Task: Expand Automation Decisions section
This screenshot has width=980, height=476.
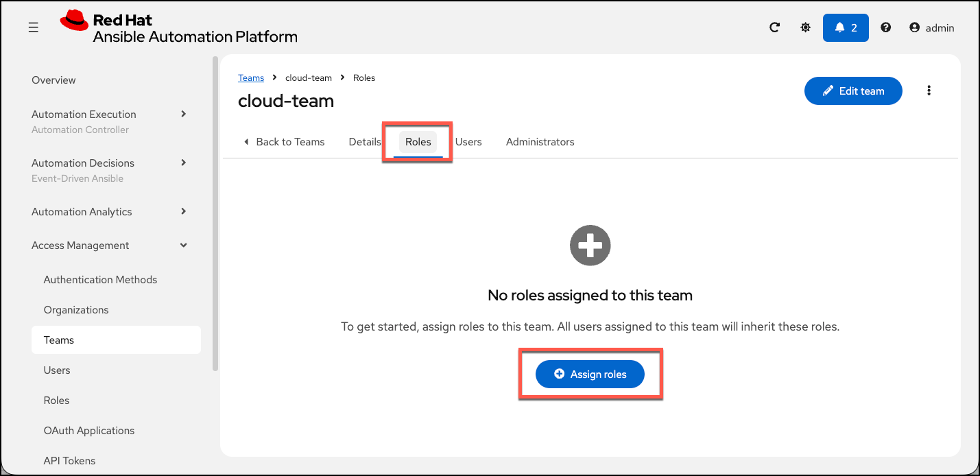Action: pyautogui.click(x=110, y=169)
